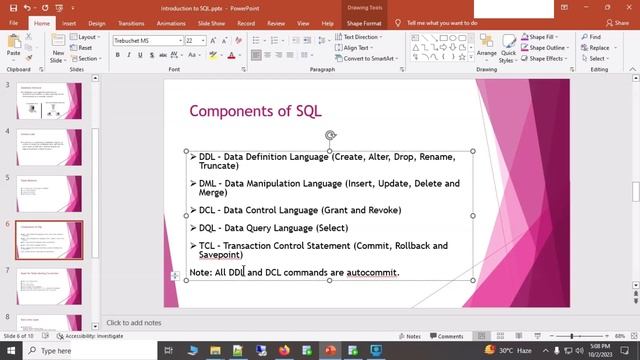This screenshot has height=360, width=640.
Task: Toggle right text alignment
Action: (279, 55)
